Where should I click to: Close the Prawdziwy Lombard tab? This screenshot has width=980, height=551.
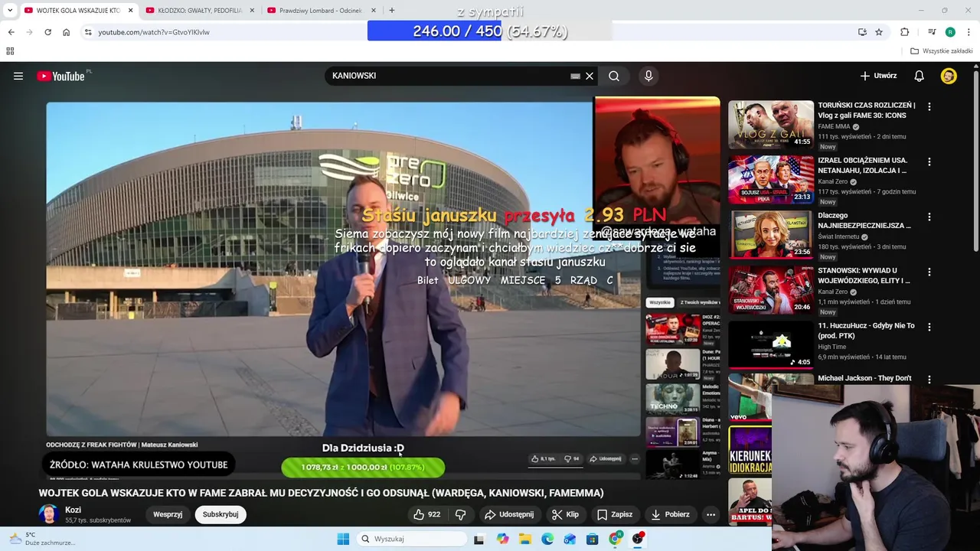coord(374,11)
